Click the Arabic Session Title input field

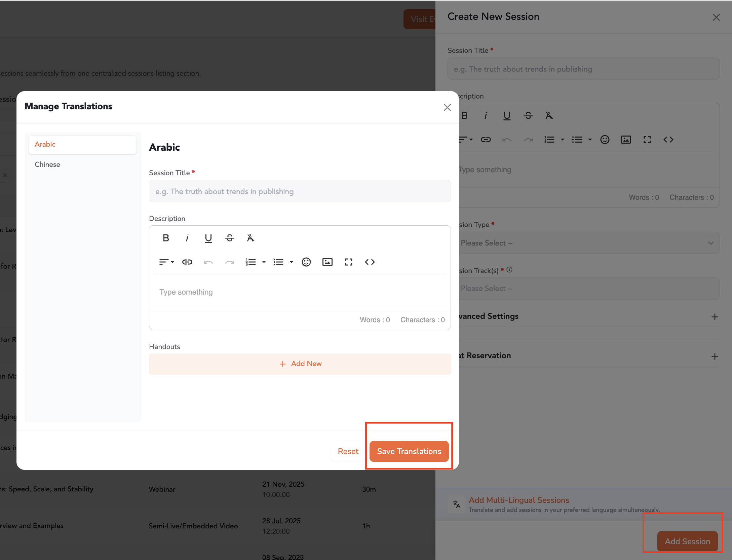click(299, 191)
